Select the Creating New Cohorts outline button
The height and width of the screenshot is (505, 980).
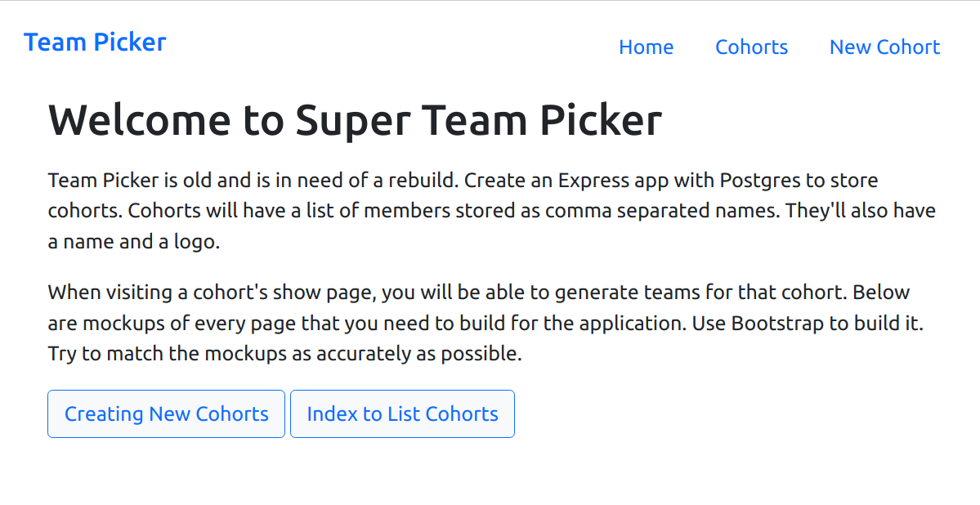[166, 413]
